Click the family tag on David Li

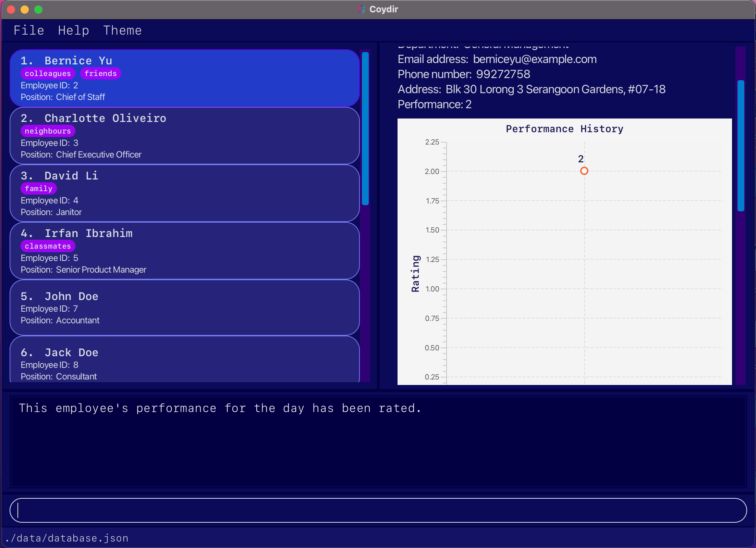[38, 189]
